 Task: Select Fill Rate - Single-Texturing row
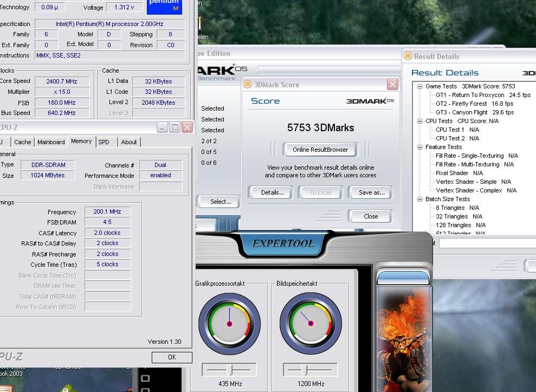(477, 156)
